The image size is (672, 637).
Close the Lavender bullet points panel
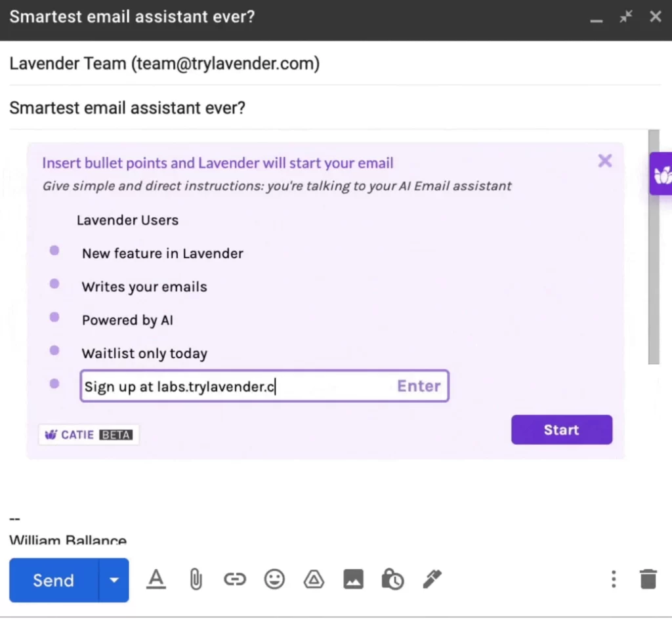tap(604, 161)
